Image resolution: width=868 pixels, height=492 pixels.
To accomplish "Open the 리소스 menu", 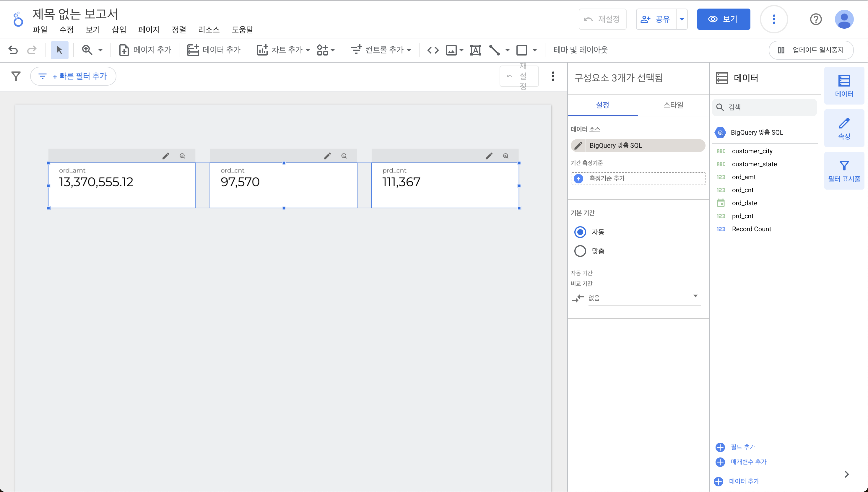I will [x=209, y=30].
